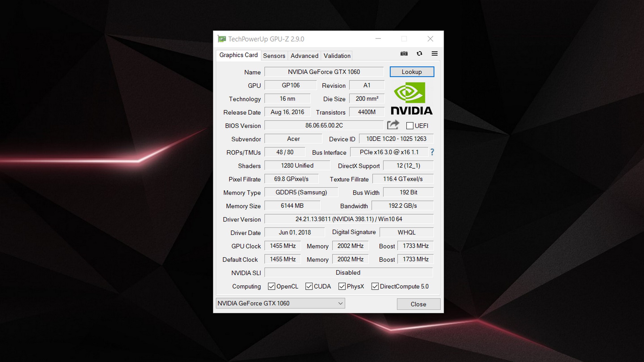Take a screenshot with the camera icon
The image size is (644, 362).
(x=404, y=54)
